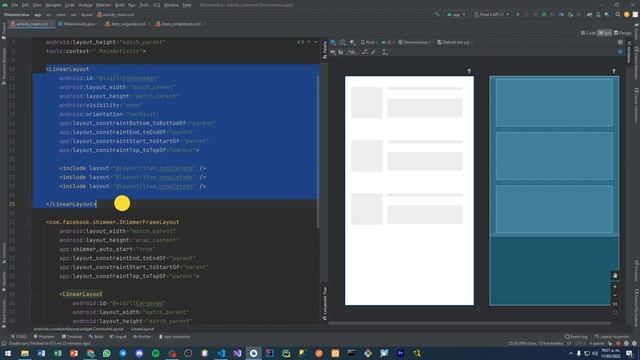Open the Pixel device for preview dropdown
640x360 pixels.
pyautogui.click(x=369, y=42)
